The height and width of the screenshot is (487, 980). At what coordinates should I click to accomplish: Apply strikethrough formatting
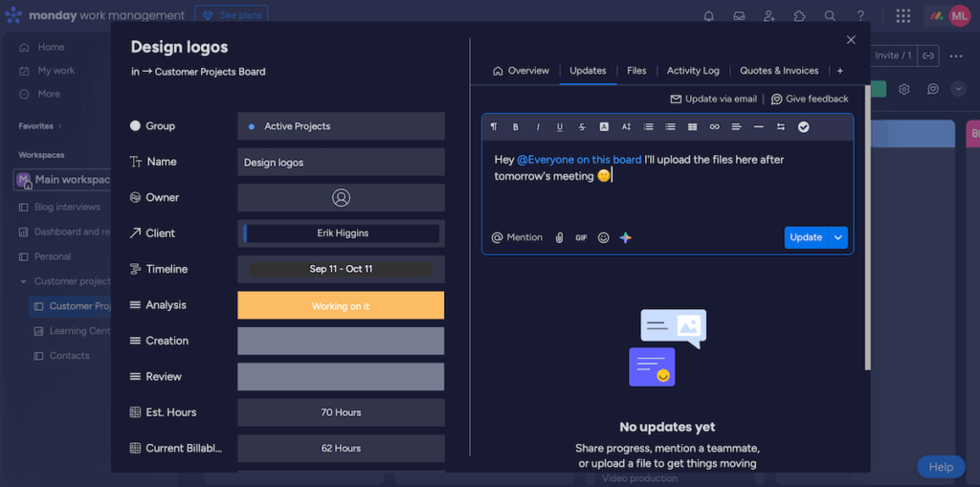tap(582, 127)
